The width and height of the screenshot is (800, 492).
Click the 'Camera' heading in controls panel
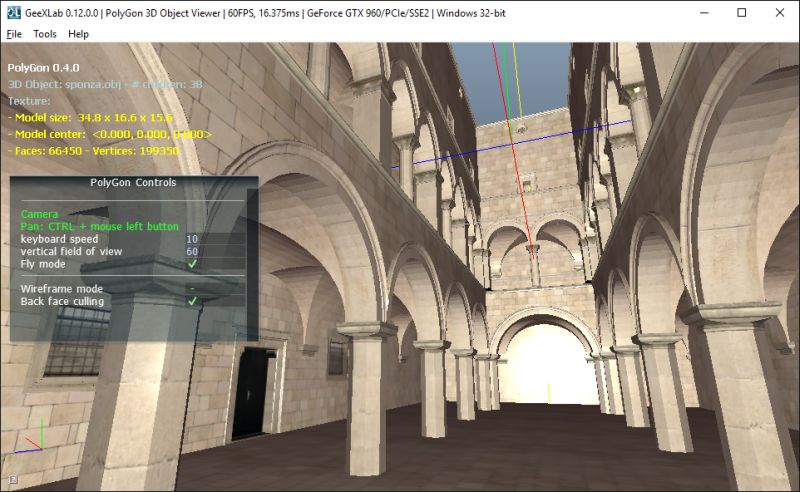point(39,214)
